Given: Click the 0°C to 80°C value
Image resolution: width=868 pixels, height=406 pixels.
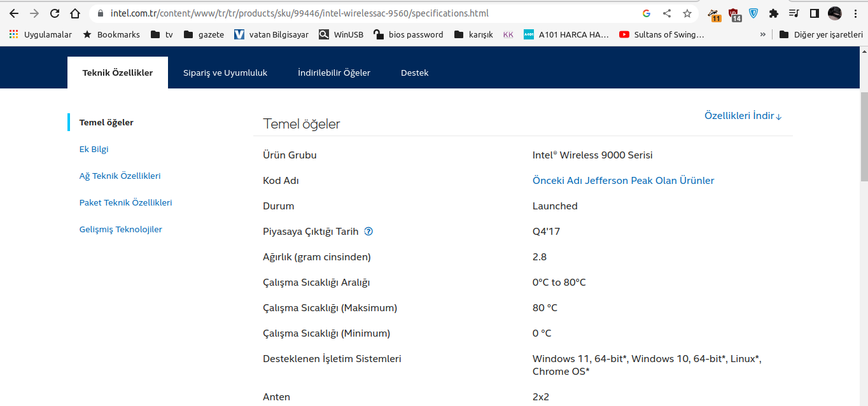Looking at the screenshot, I should [559, 283].
